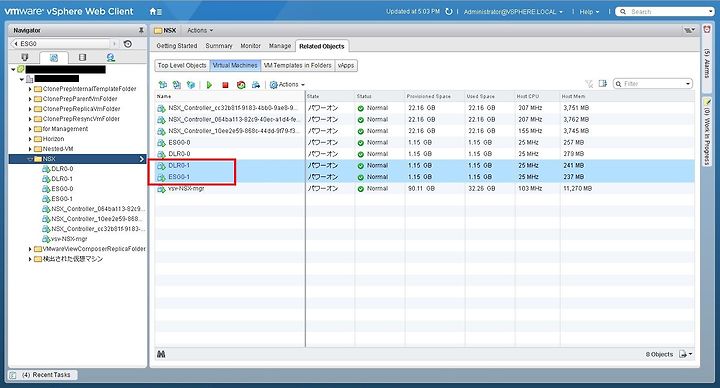Switch to Storage navigator tab
720x388 pixels.
click(82, 57)
